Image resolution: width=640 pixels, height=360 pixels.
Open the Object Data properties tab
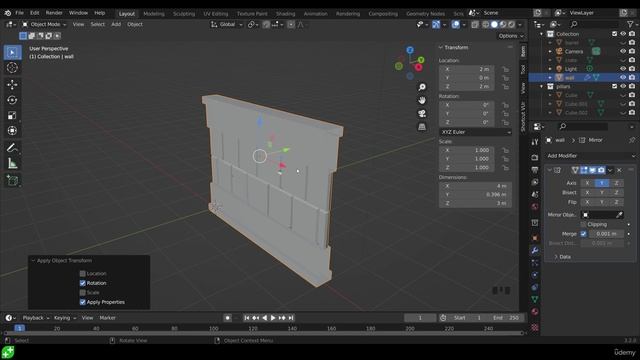535,299
